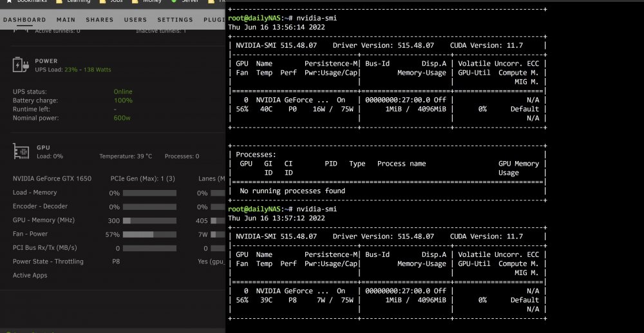Open the partially visible Plugins tab

pyautogui.click(x=214, y=20)
